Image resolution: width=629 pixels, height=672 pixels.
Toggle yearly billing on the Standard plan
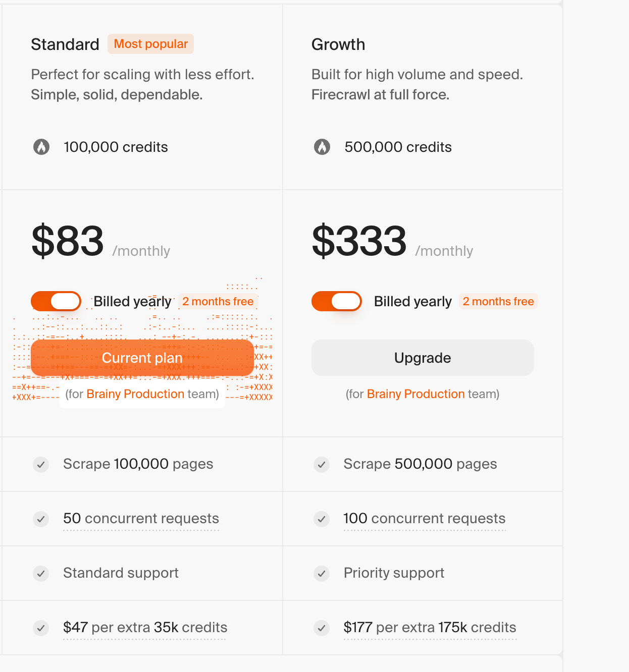click(x=56, y=301)
